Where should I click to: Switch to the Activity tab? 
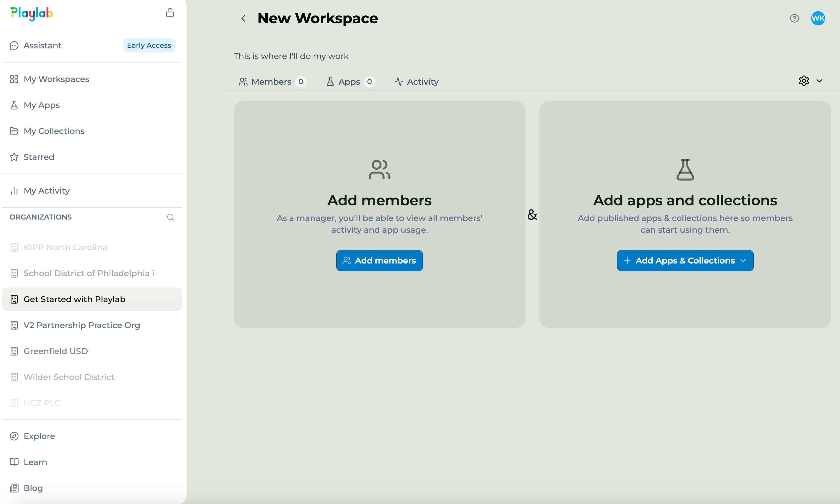tap(416, 82)
